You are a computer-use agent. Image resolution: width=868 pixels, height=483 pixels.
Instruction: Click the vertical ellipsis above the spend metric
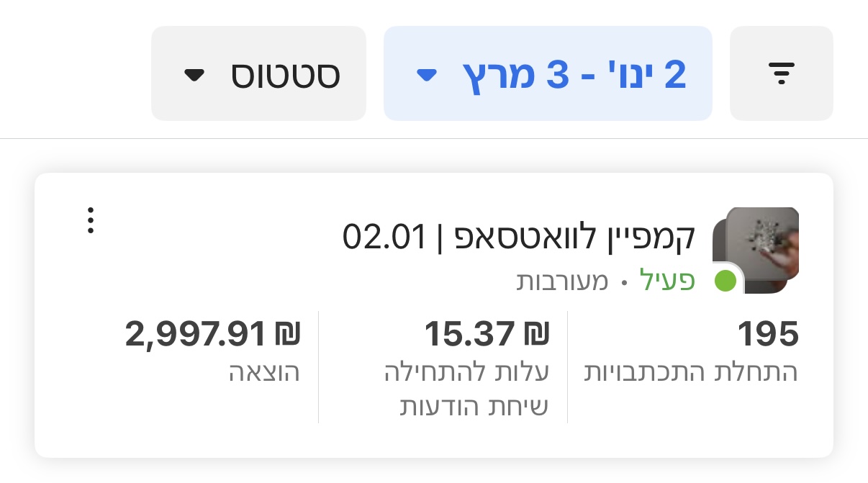tap(91, 222)
